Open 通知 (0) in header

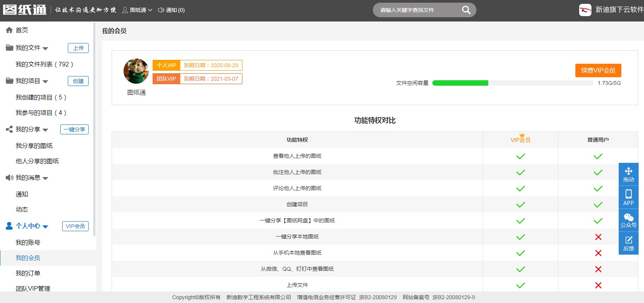point(175,10)
